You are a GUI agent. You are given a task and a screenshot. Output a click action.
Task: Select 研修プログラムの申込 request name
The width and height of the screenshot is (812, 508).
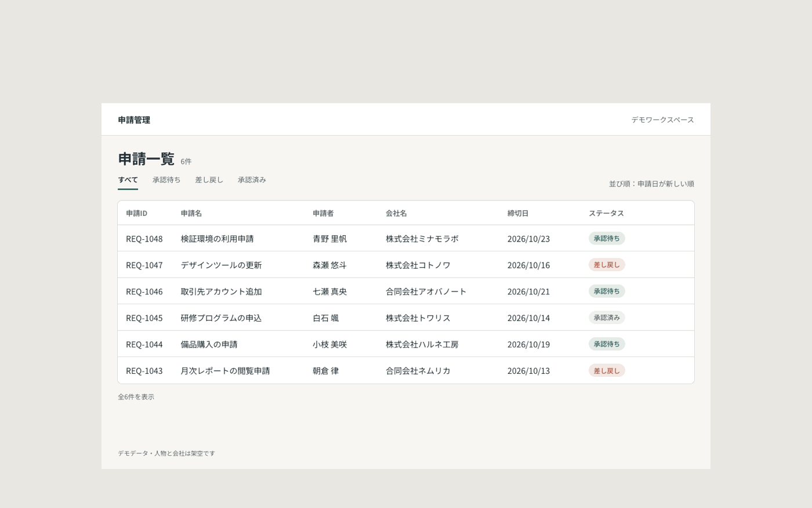(221, 318)
